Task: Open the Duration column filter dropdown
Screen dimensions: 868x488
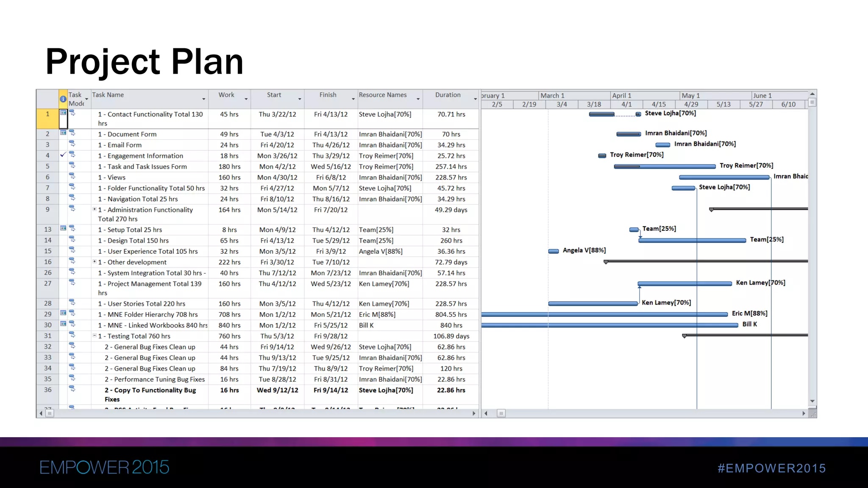Action: [x=475, y=99]
